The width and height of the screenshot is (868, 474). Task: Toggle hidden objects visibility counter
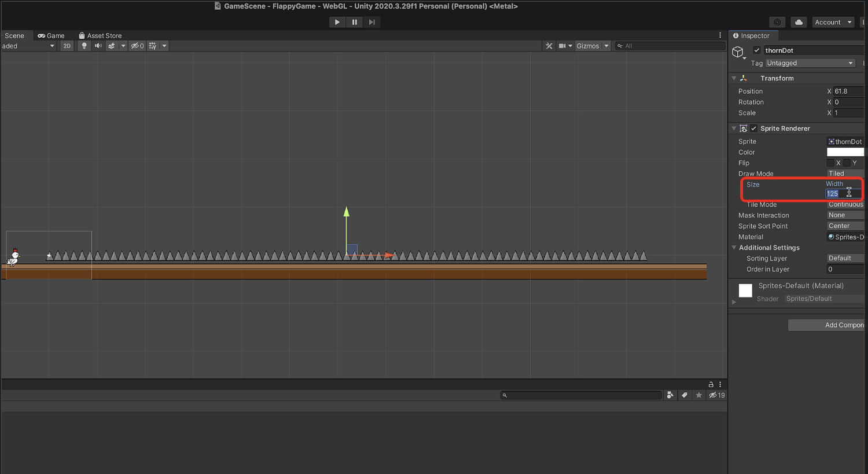click(x=137, y=46)
